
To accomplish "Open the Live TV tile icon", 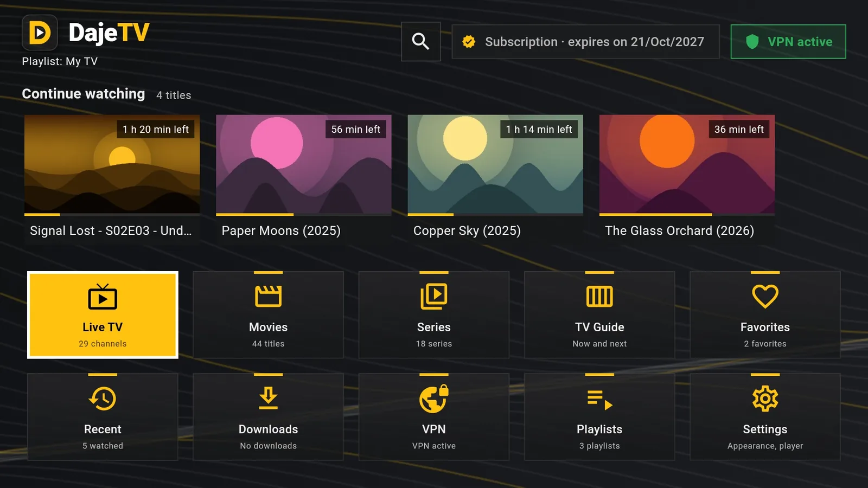I will [x=103, y=297].
